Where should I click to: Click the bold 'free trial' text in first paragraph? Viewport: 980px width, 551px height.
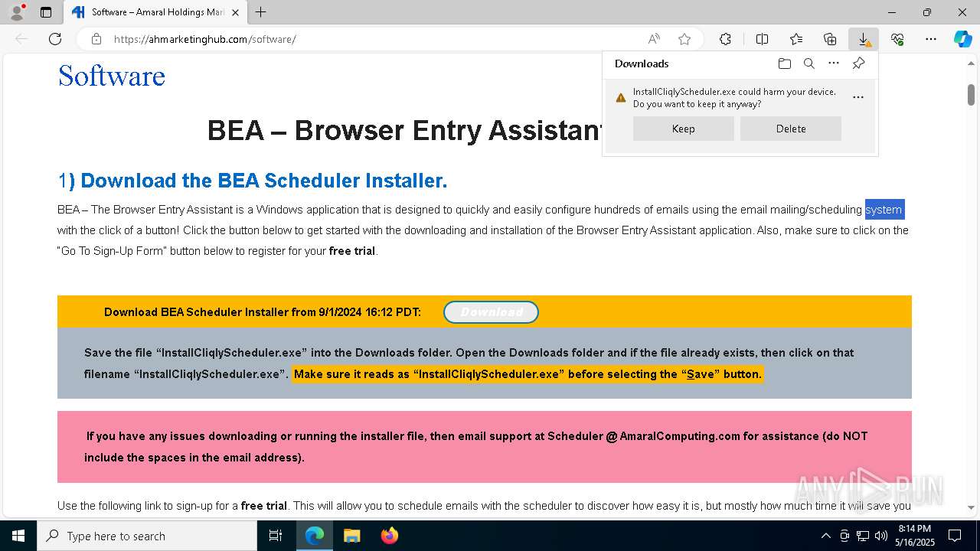pyautogui.click(x=352, y=251)
